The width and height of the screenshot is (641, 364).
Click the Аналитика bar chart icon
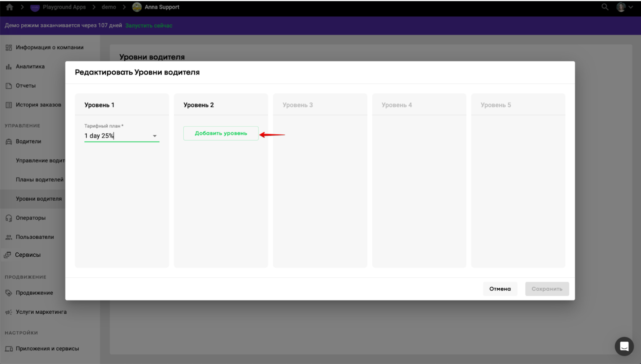pos(9,67)
